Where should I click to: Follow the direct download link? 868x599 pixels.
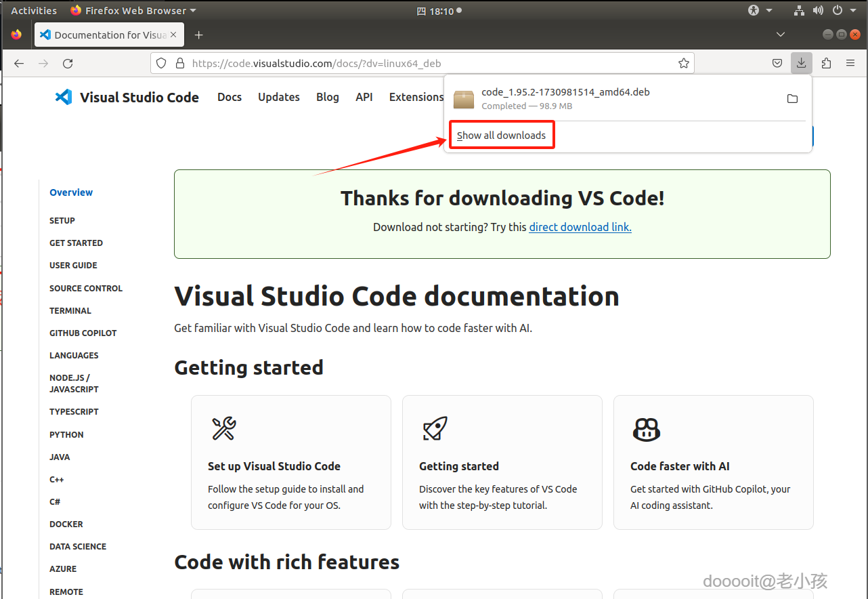[580, 227]
